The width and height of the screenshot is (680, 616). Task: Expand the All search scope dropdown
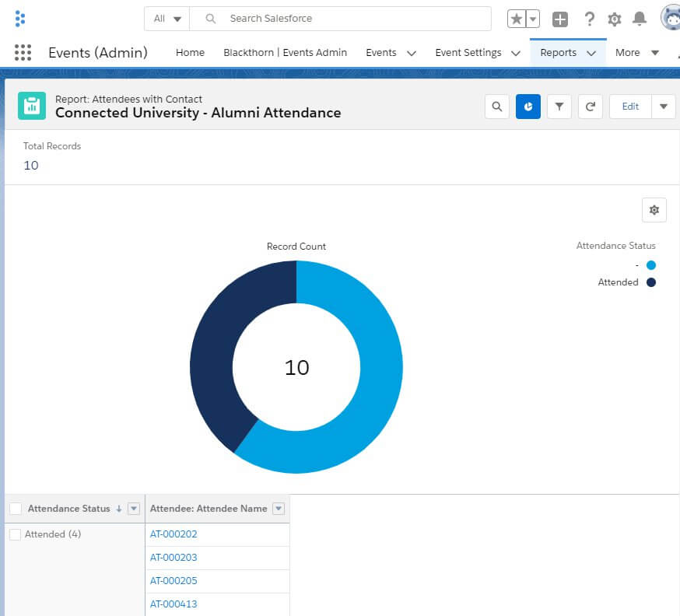pos(167,19)
